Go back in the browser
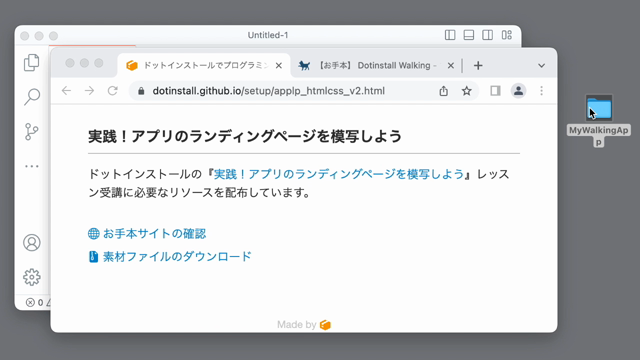 coord(66,91)
